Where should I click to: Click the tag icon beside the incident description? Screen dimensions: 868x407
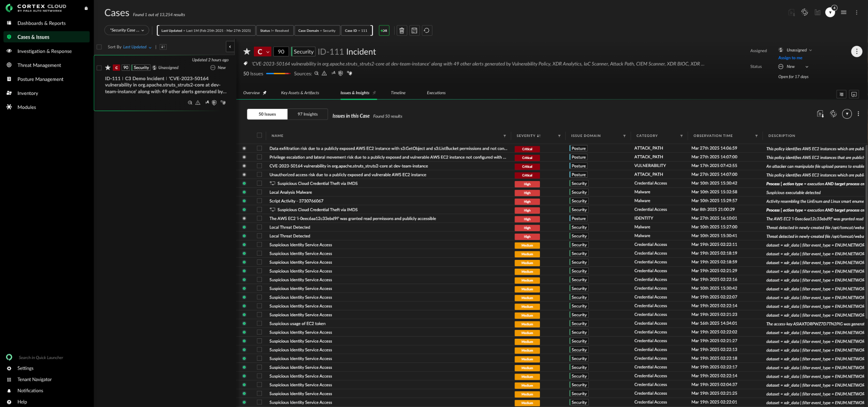click(245, 64)
